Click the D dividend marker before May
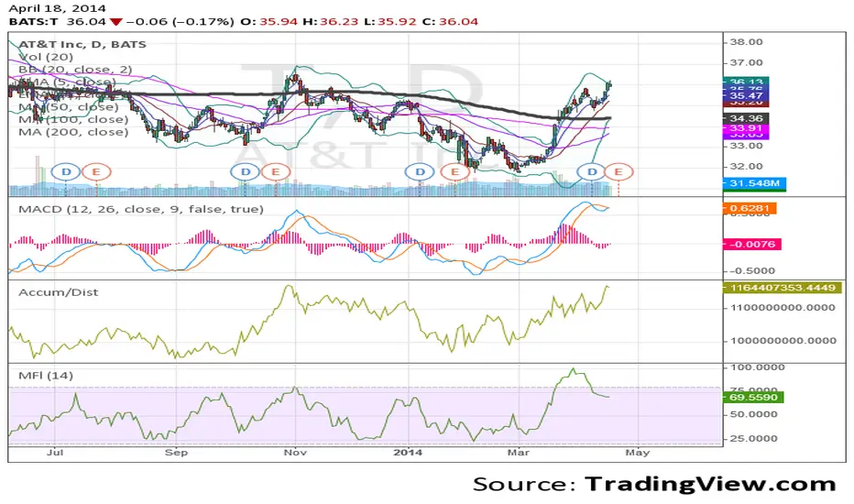This screenshot has height=504, width=854. tap(592, 172)
